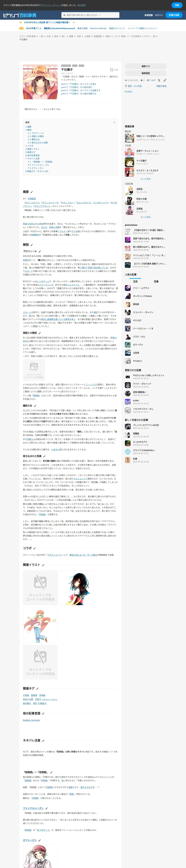Edit the 周囲との関係 section via pencil icon
The image size is (186, 868).
coord(40,333)
